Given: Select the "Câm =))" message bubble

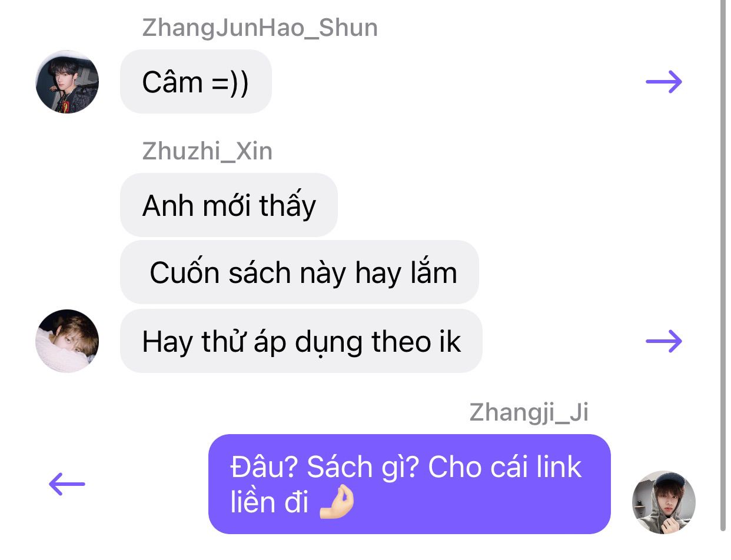Looking at the screenshot, I should pos(196,82).
